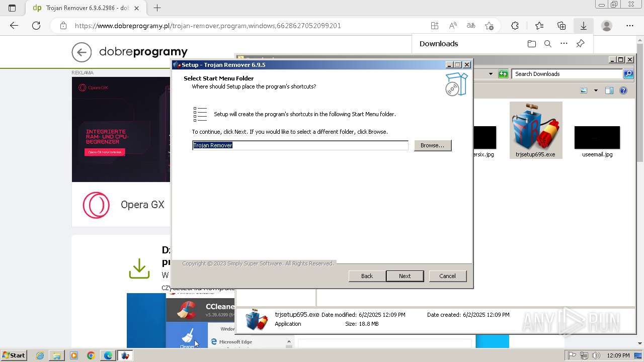
Task: Go back in Edge browser
Action: (14, 26)
